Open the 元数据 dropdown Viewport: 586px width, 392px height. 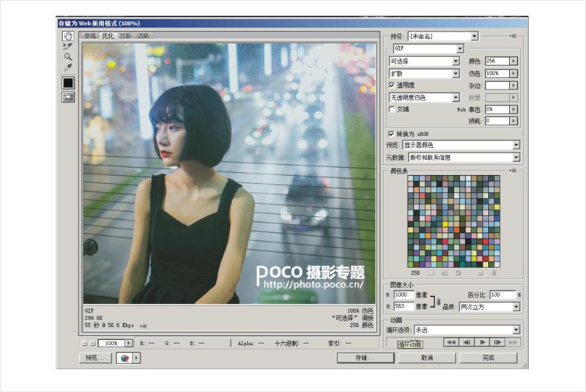point(464,158)
